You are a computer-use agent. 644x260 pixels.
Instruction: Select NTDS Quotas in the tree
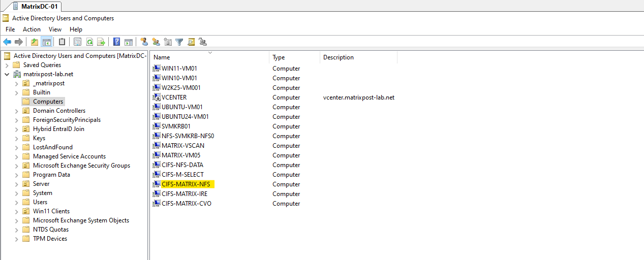point(50,230)
